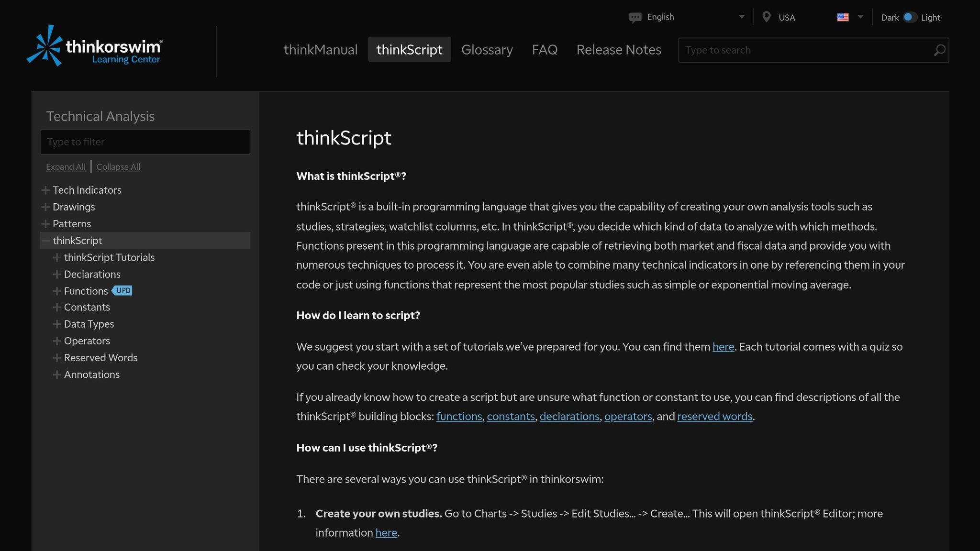Focus the Type to search field
The image size is (980, 551).
click(813, 50)
